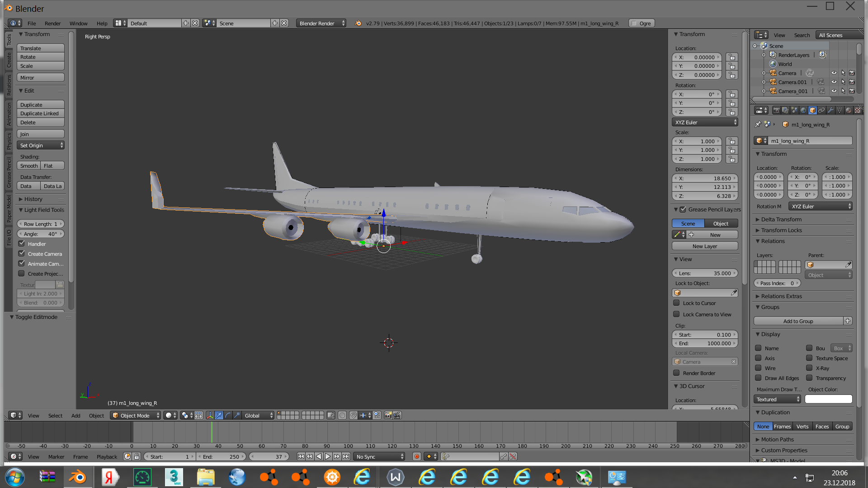Uncheck the Create Camera checkbox
The height and width of the screenshot is (488, 868).
[x=21, y=254]
